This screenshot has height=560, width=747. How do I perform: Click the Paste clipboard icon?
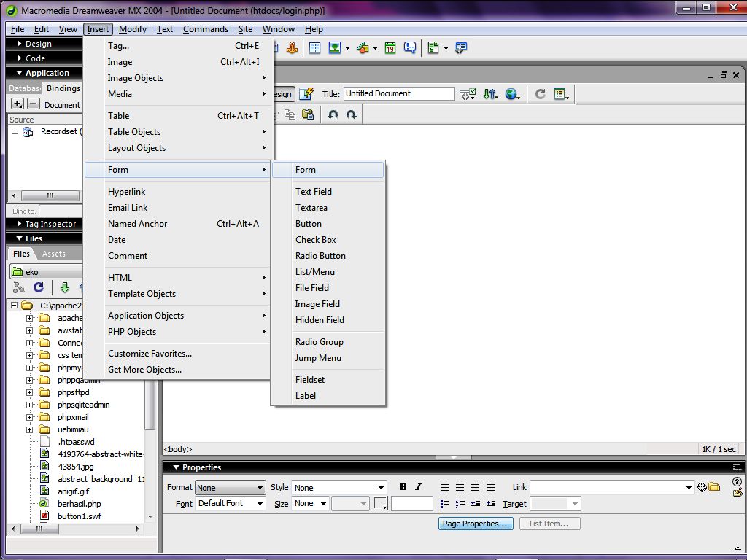[x=309, y=114]
